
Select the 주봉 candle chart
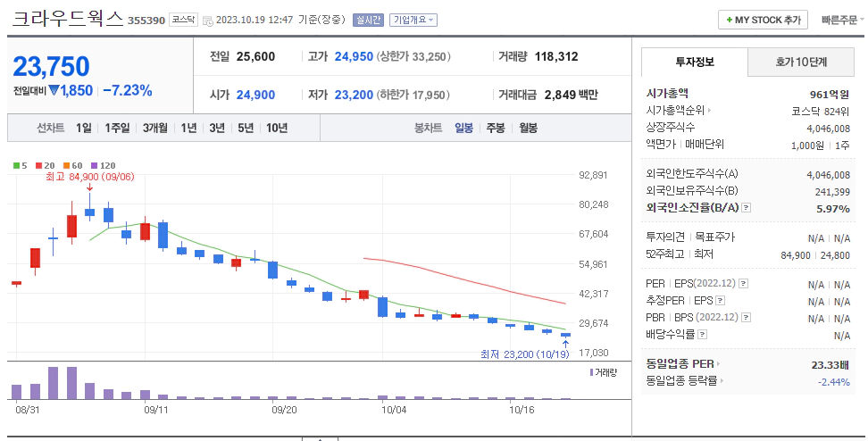pyautogui.click(x=496, y=128)
